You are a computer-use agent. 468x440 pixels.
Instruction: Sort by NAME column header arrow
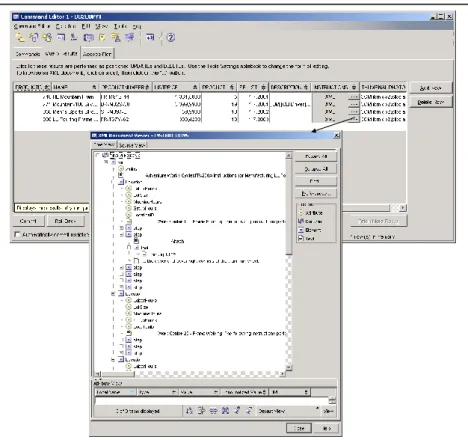point(94,87)
